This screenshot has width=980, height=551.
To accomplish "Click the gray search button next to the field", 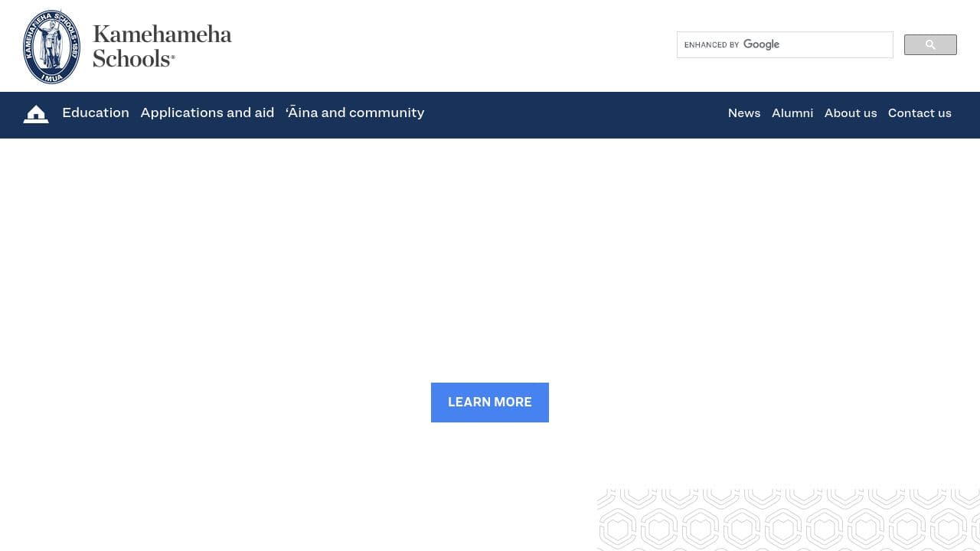I will (x=929, y=44).
